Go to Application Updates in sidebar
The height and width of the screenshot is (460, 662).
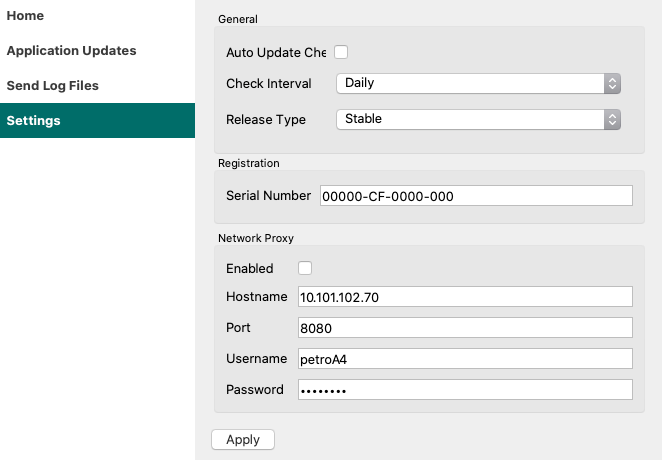[71, 51]
